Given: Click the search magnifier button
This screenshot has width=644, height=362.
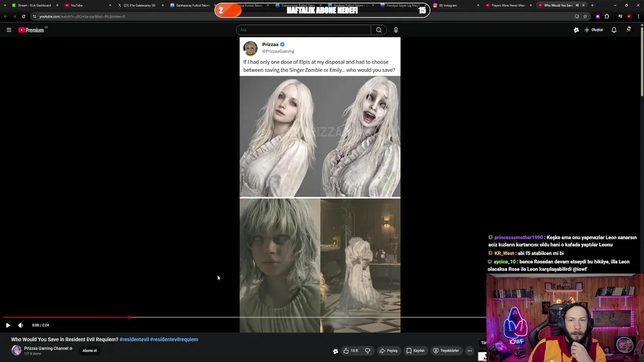Looking at the screenshot, I should [379, 30].
